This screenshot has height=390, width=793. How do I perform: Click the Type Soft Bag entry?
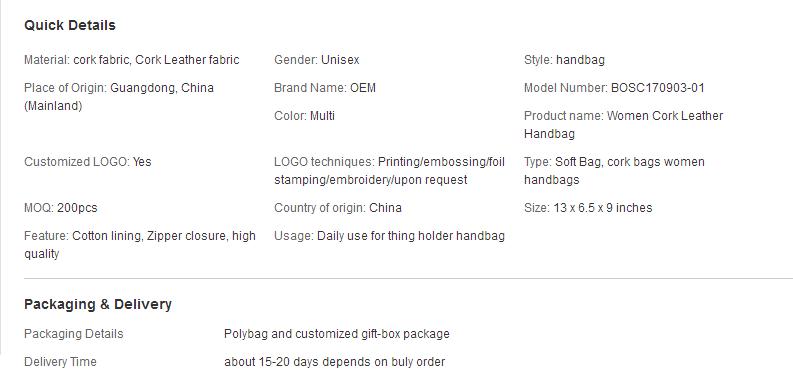614,170
